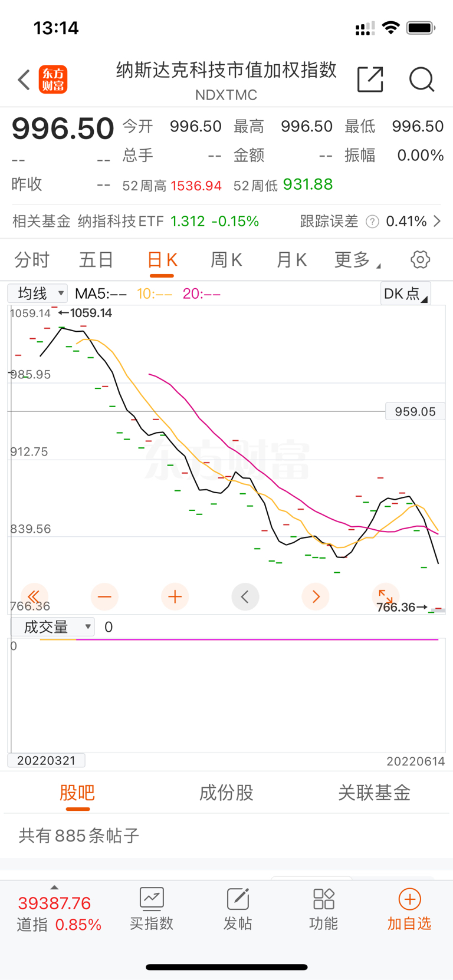
Task: Move chart left with gray arrow
Action: coord(245,597)
